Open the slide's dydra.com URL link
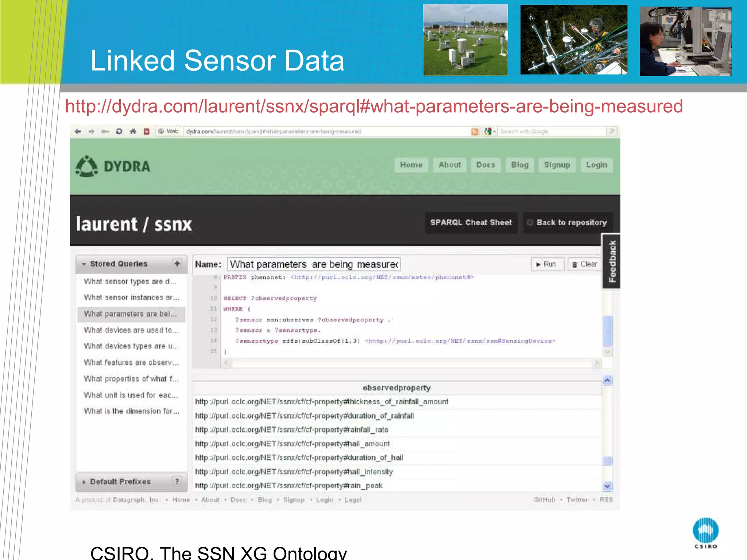Image resolution: width=747 pixels, height=560 pixels. (374, 106)
